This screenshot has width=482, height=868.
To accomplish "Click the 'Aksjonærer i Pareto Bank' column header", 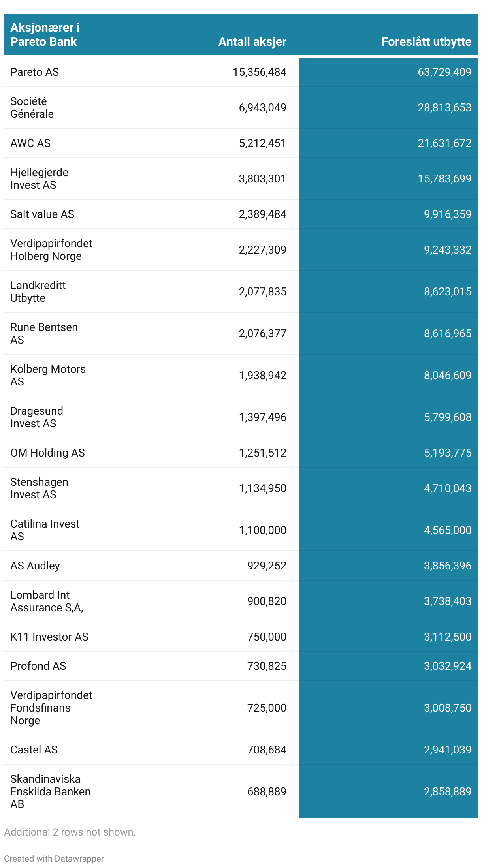I will 45,35.
